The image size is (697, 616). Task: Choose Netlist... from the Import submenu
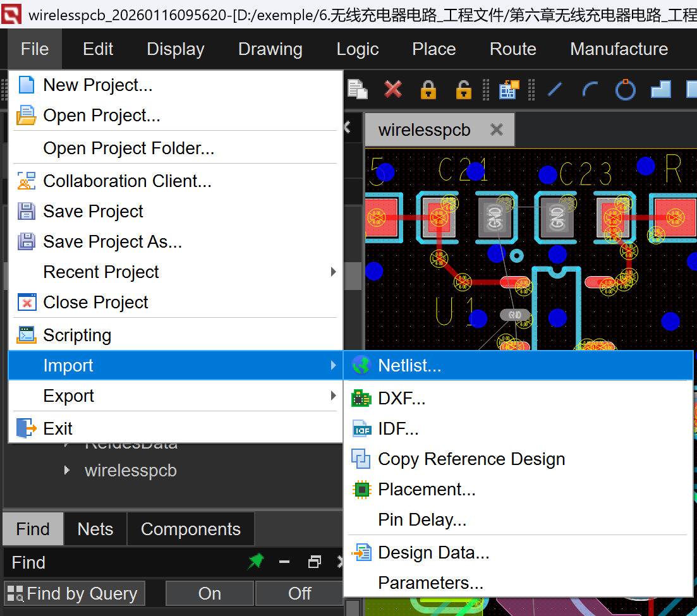[409, 366]
